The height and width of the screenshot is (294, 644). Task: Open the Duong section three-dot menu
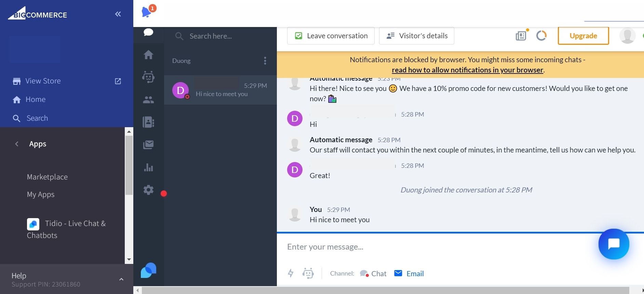click(x=265, y=61)
